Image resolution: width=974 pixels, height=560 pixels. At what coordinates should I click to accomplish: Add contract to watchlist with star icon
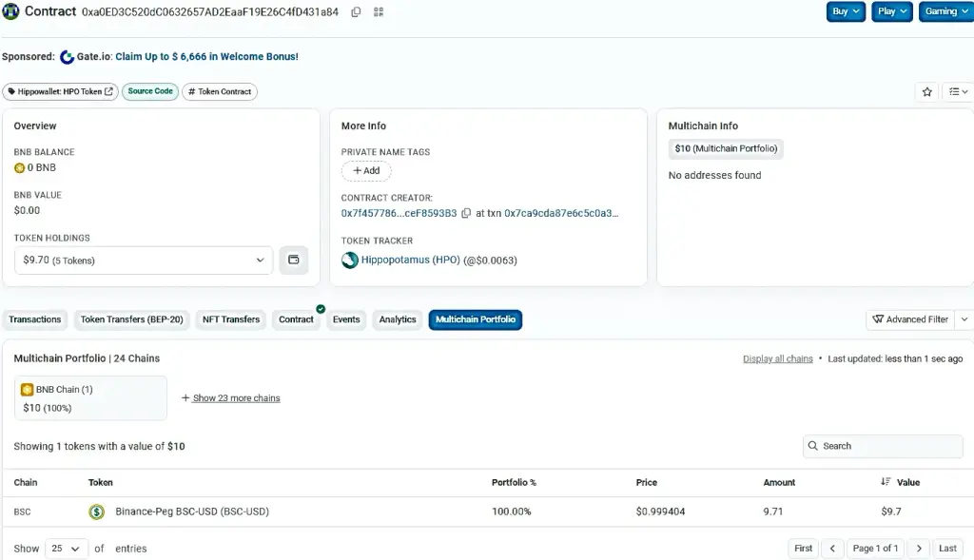coord(926,92)
